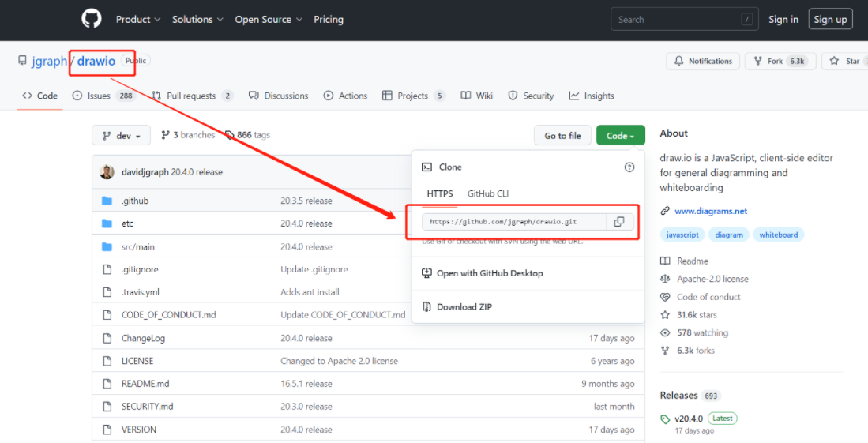The height and width of the screenshot is (443, 868).
Task: Toggle the green Code dropdown button
Action: click(621, 136)
